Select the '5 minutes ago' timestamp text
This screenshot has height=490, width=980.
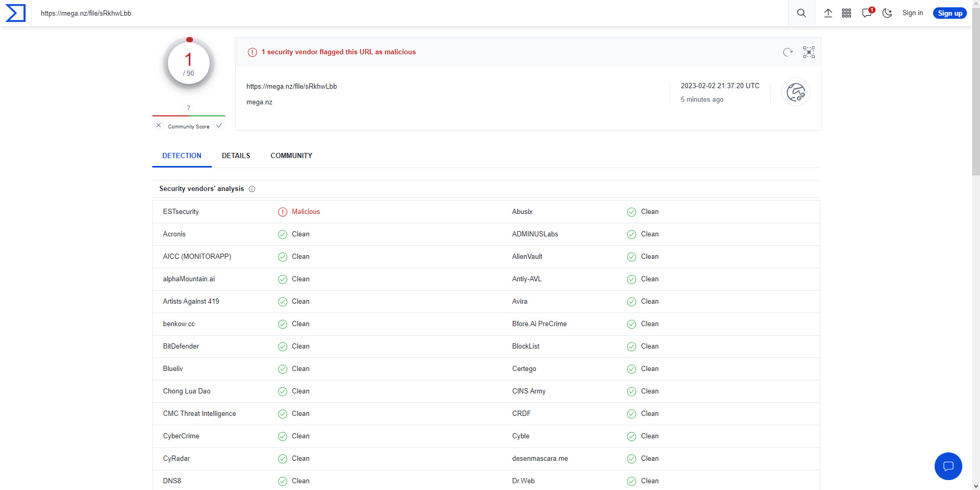702,99
